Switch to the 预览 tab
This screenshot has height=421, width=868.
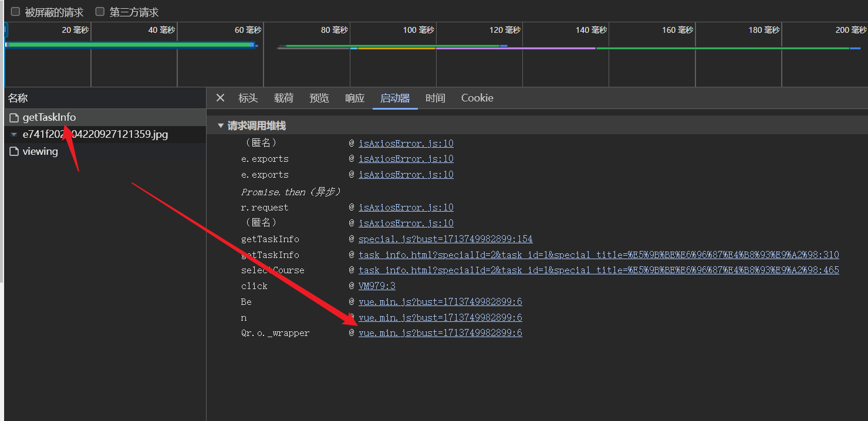tap(319, 98)
